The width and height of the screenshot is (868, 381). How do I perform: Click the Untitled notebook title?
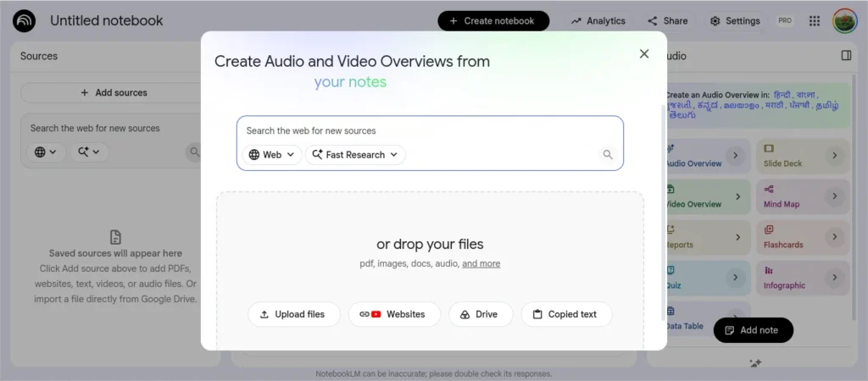click(106, 21)
